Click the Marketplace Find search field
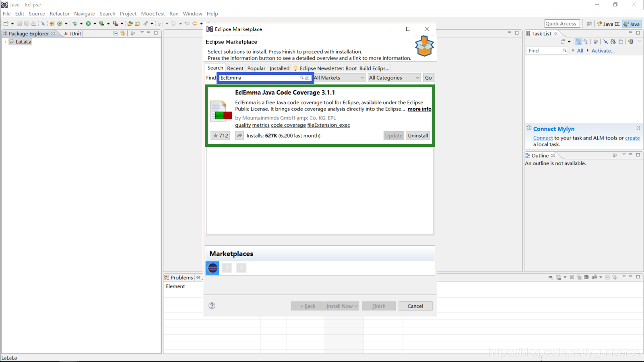 (x=265, y=78)
